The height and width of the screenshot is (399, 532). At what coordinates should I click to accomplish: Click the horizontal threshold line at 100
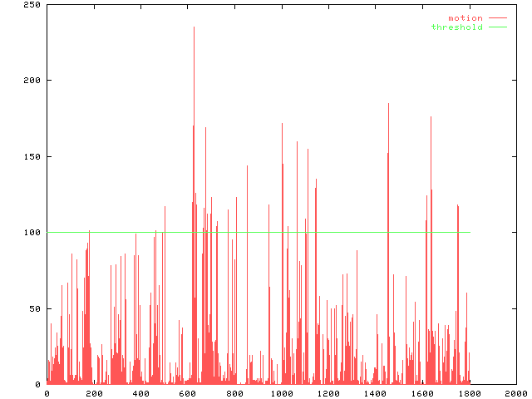349,232
